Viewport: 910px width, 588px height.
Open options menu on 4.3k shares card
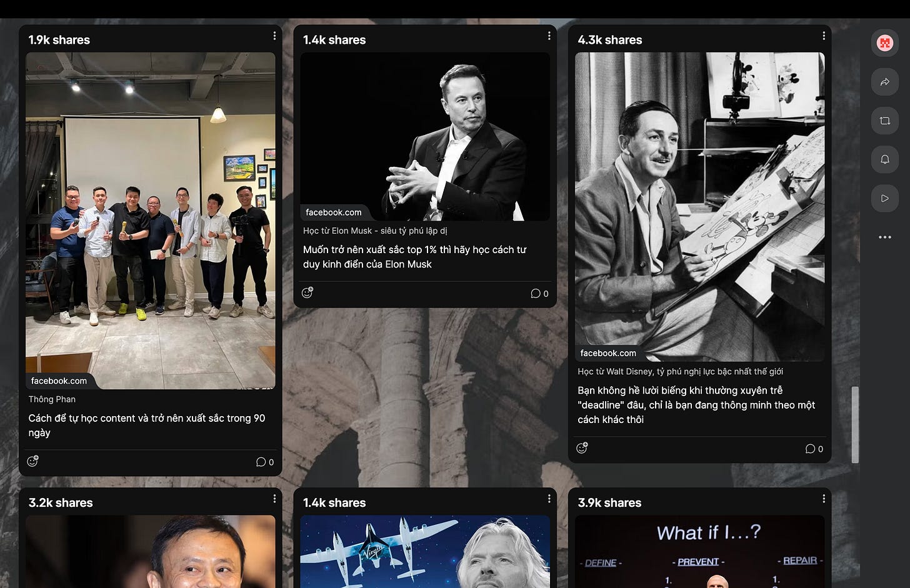[x=824, y=36]
